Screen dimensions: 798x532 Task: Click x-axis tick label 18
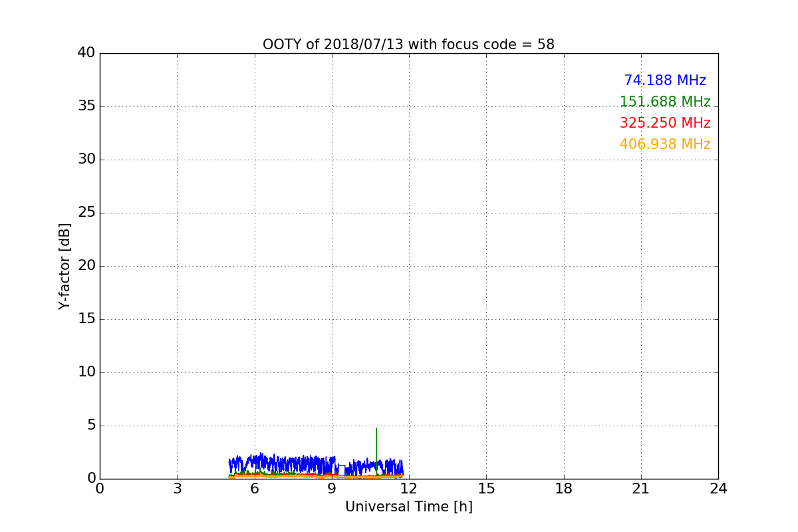click(564, 488)
